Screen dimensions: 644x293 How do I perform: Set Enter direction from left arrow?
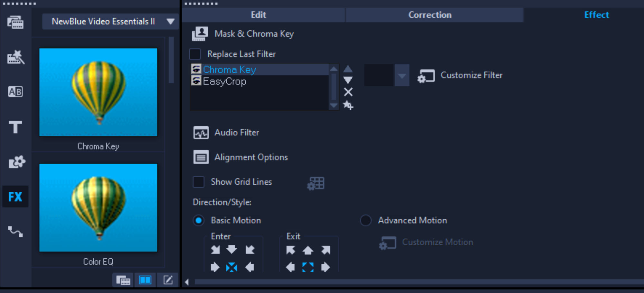point(215,267)
